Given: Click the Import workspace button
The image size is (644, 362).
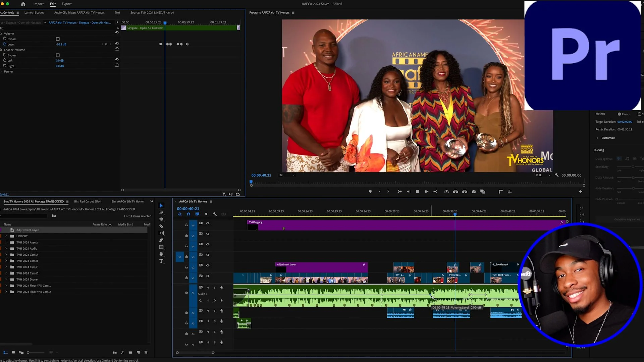Looking at the screenshot, I should [39, 4].
